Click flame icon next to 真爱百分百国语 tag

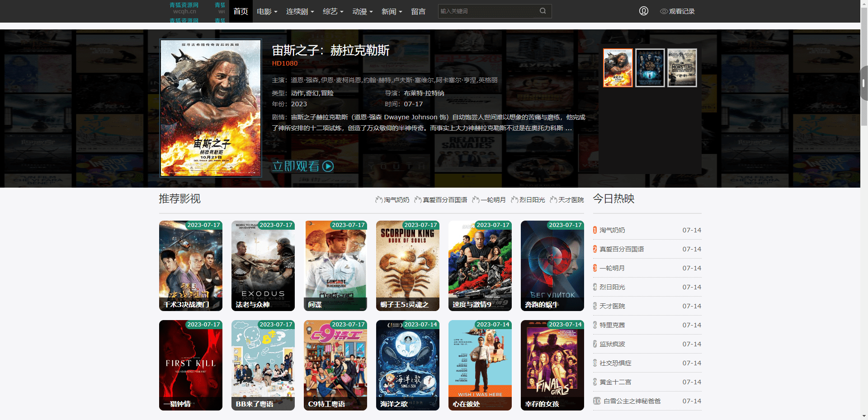pos(418,199)
